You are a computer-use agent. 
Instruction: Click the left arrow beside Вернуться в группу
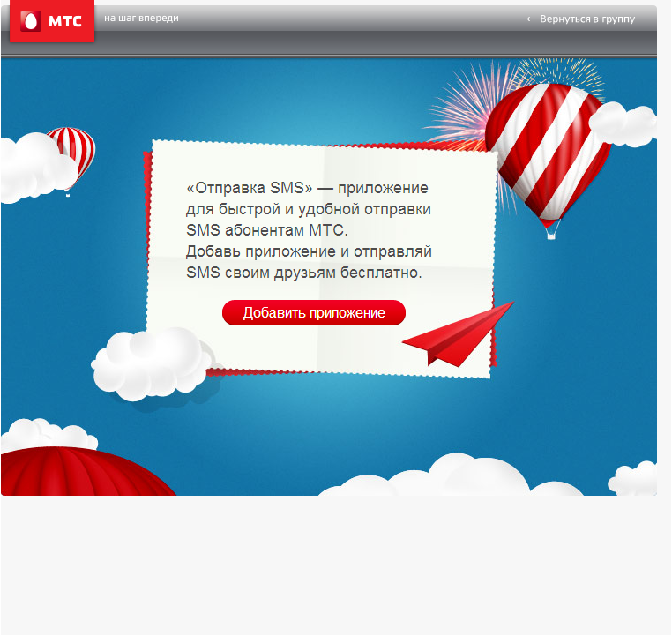click(x=531, y=19)
